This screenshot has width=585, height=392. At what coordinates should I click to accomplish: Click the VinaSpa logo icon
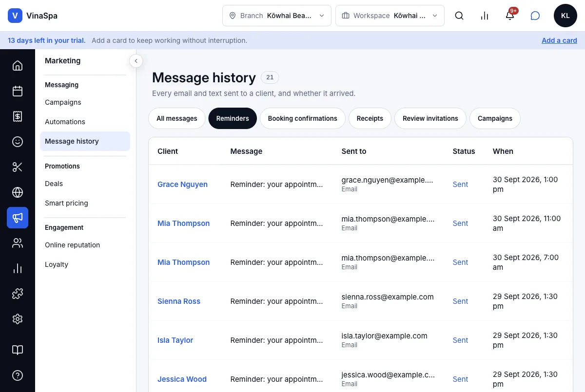[15, 16]
